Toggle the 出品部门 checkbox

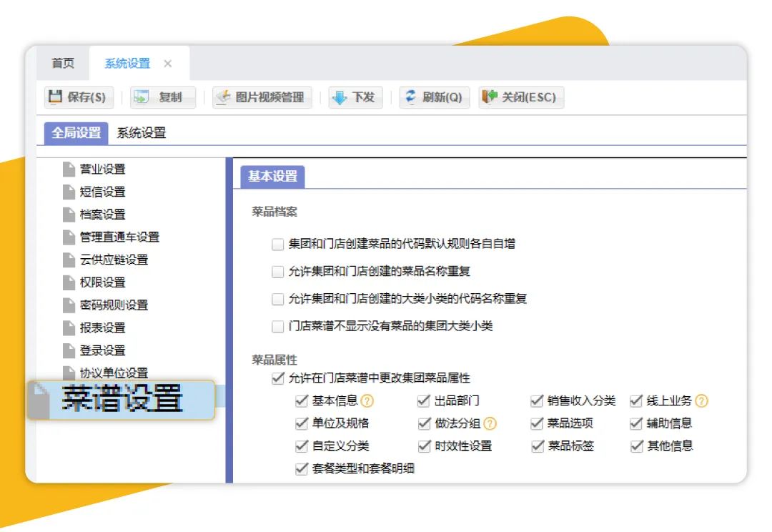[x=425, y=401]
